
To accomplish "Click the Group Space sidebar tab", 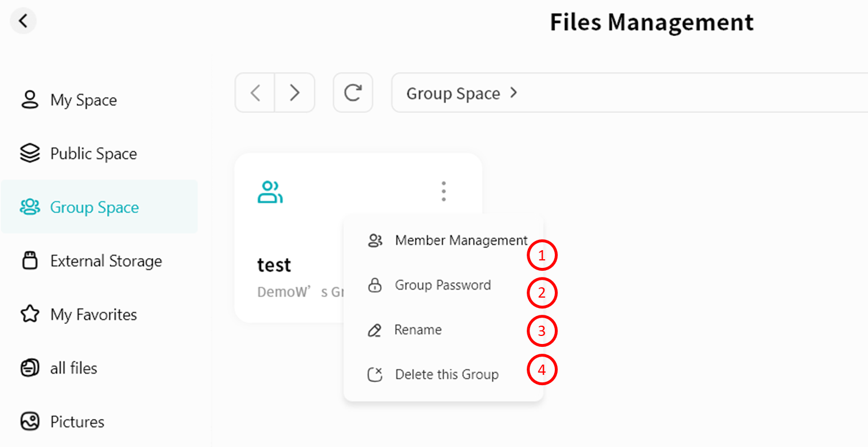I will pos(94,207).
